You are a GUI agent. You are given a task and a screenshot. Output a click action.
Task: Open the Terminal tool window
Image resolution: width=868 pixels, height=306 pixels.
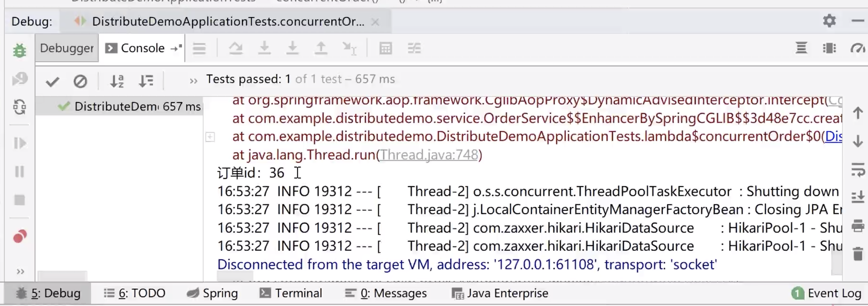pyautogui.click(x=291, y=293)
